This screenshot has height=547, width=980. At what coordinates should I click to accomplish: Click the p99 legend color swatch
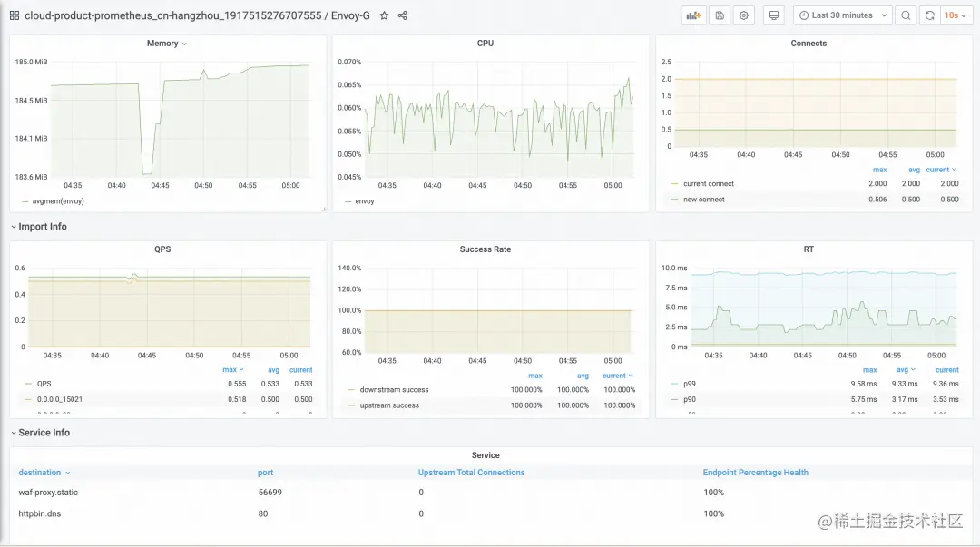coord(674,384)
